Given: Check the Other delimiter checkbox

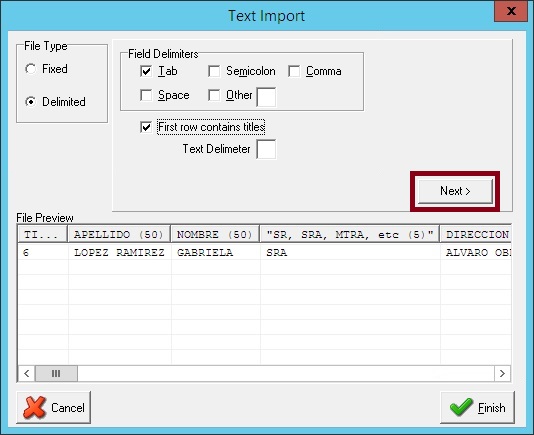Looking at the screenshot, I should [x=214, y=95].
